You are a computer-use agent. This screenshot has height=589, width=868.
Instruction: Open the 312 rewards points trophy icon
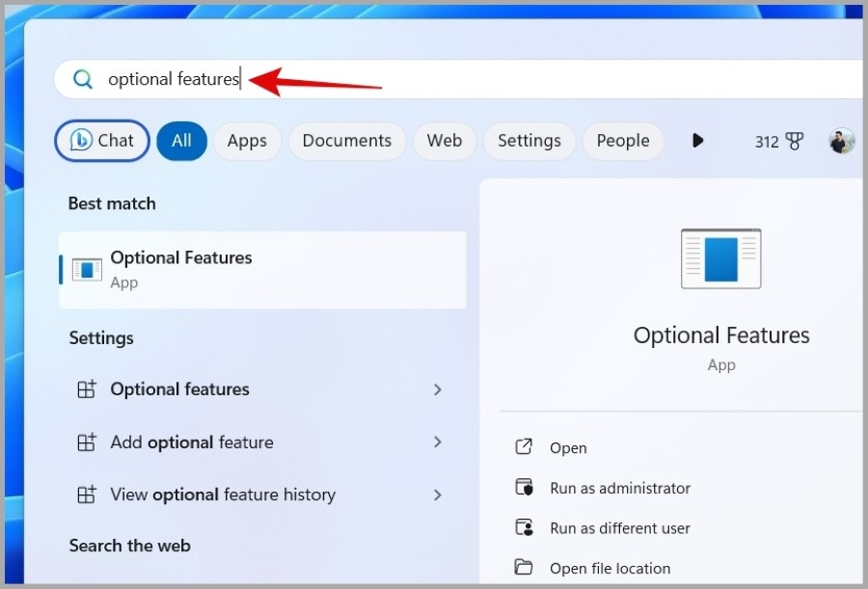(795, 142)
